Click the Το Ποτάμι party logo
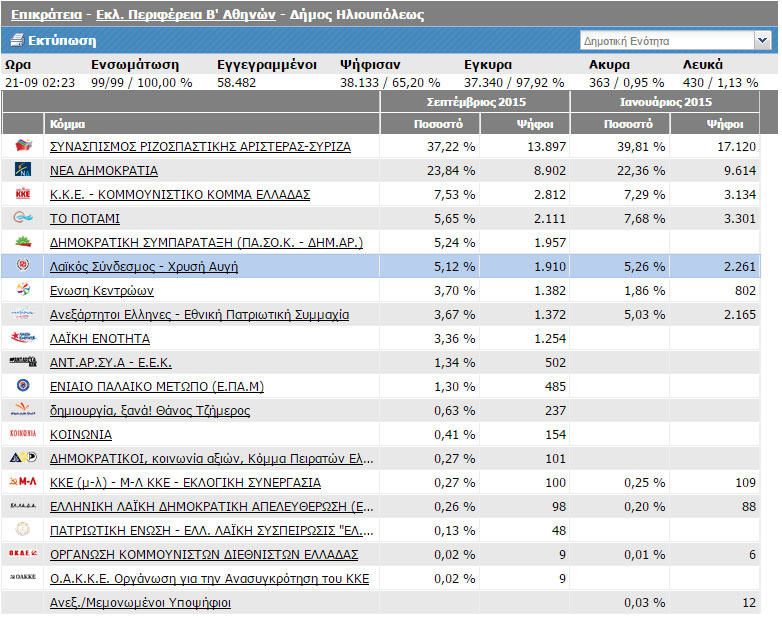 pos(22,218)
